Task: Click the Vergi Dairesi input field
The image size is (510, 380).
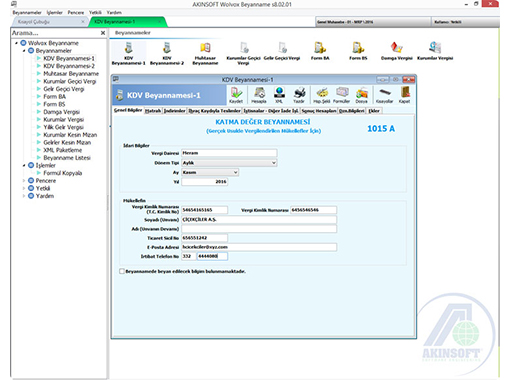Action: click(x=229, y=153)
